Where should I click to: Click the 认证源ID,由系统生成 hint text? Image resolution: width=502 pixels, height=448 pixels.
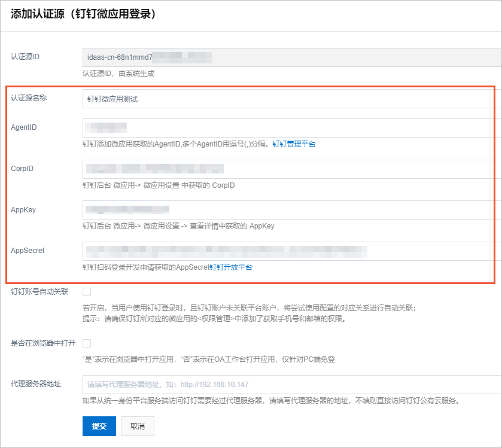(118, 74)
